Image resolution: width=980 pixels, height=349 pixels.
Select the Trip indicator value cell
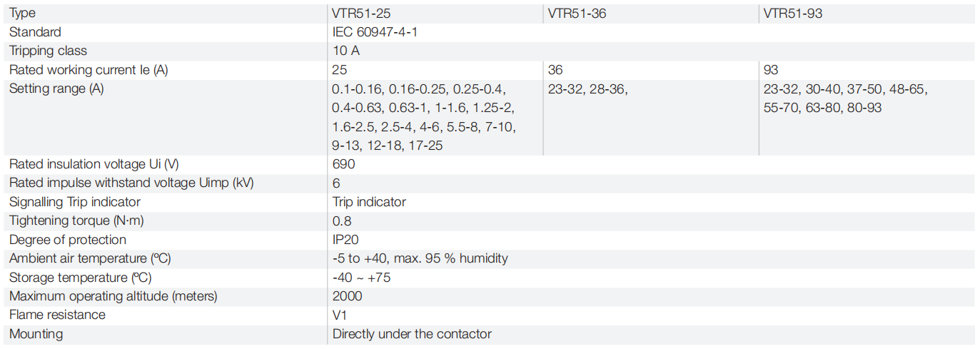tap(369, 202)
